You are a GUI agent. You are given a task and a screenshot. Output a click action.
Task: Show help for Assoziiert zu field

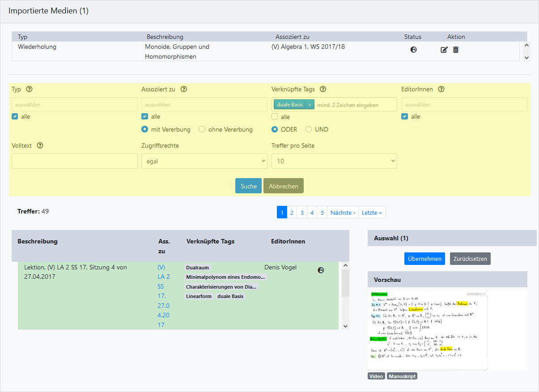[183, 89]
